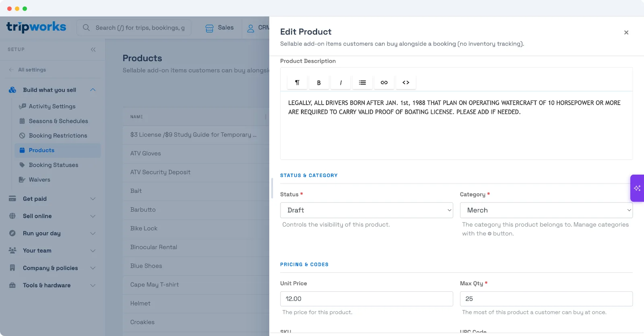
Task: Click the CRM person icon
Action: (x=250, y=28)
